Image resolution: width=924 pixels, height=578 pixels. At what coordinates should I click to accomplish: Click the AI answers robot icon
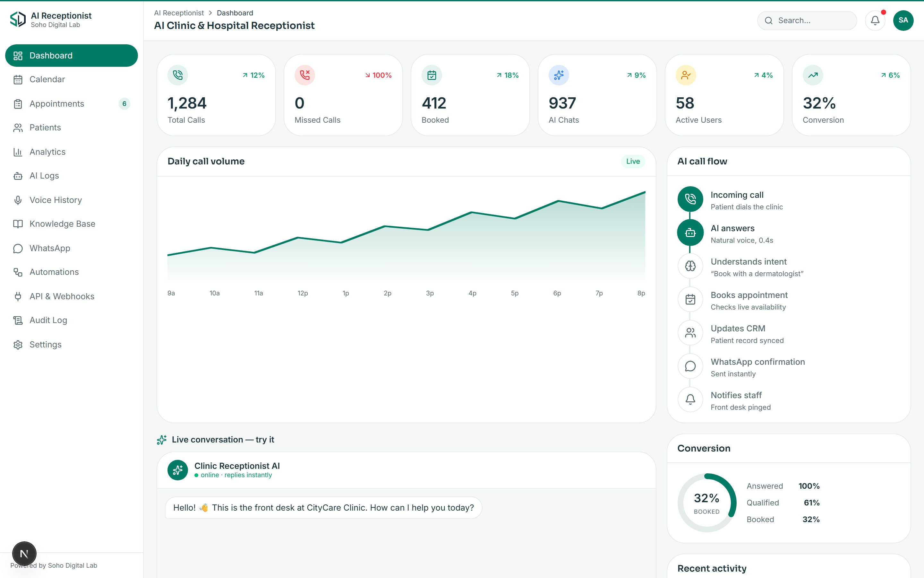[690, 232]
